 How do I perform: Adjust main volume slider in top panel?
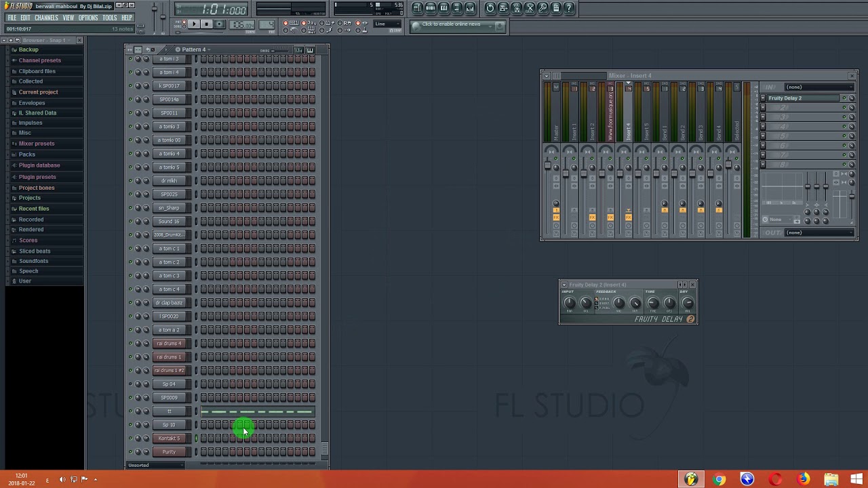click(154, 9)
